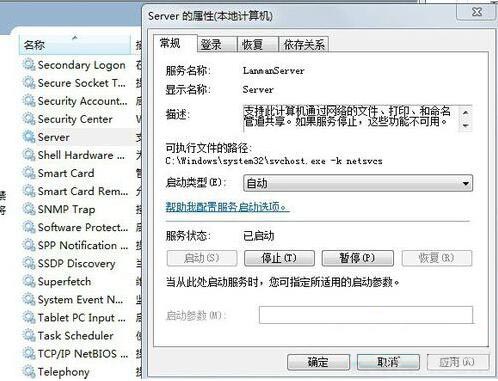Open the 帮助我配置服务启动选项 help link
Viewport: 498px width, 381px height.
coord(227,207)
